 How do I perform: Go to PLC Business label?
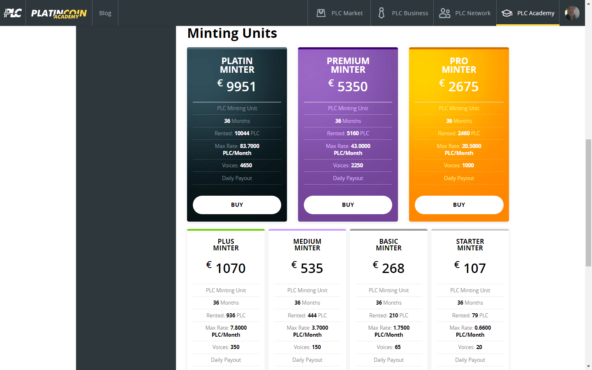410,13
